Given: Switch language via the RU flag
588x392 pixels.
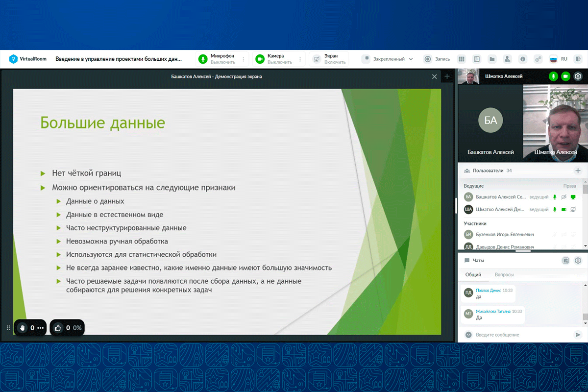Looking at the screenshot, I should 554,59.
